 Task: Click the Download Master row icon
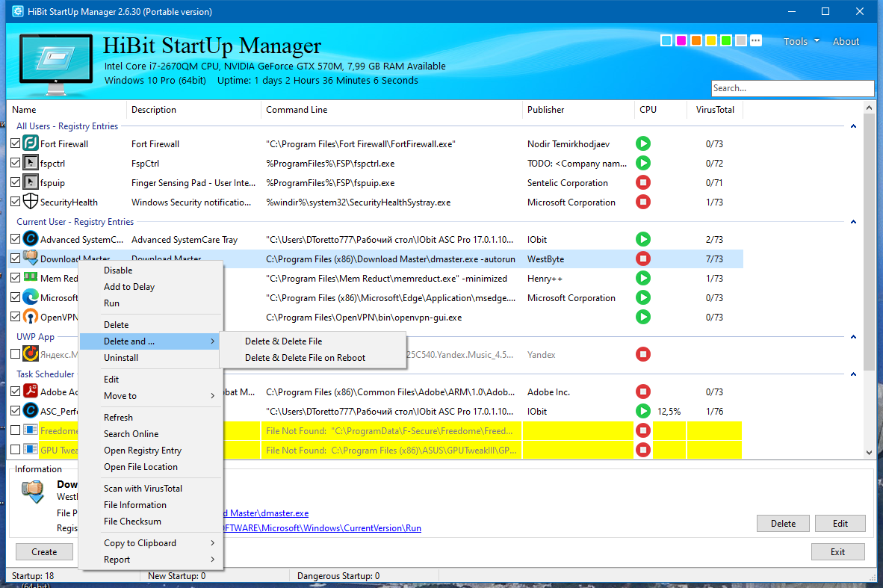pyautogui.click(x=31, y=258)
